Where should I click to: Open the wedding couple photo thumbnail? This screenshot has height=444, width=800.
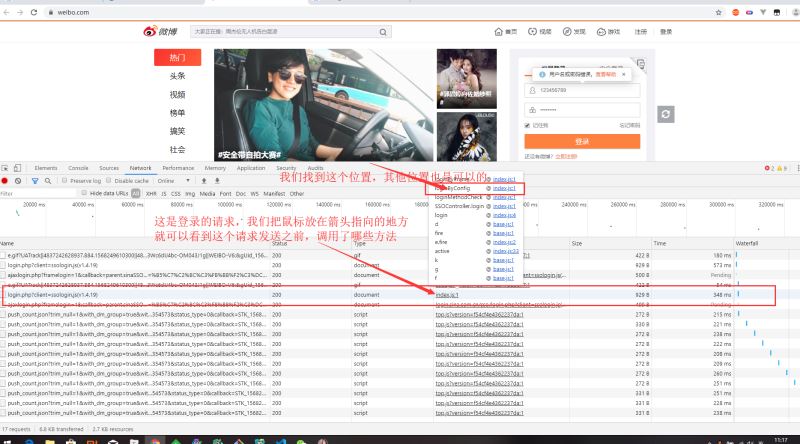pos(467,79)
